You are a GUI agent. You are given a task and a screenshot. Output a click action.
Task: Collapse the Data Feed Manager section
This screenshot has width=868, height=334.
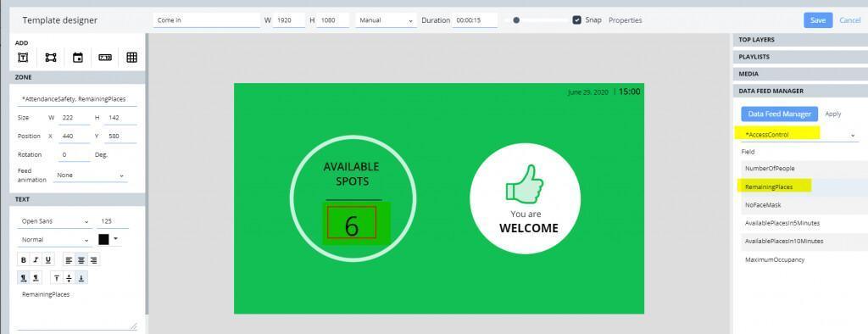[x=800, y=91]
